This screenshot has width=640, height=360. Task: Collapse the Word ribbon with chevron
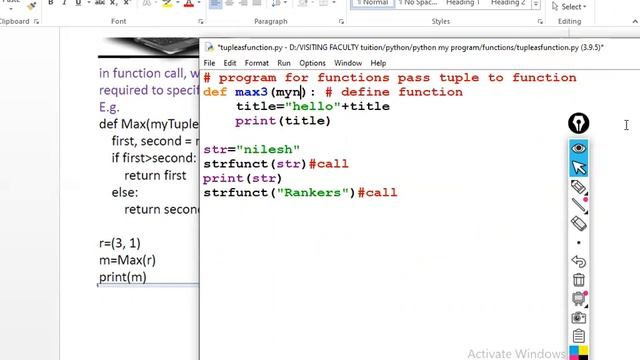point(635,21)
